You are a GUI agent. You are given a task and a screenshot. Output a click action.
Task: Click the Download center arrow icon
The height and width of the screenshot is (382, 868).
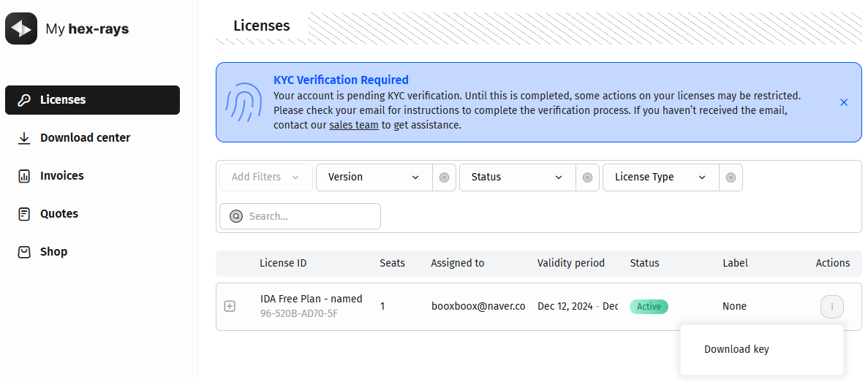[24, 138]
